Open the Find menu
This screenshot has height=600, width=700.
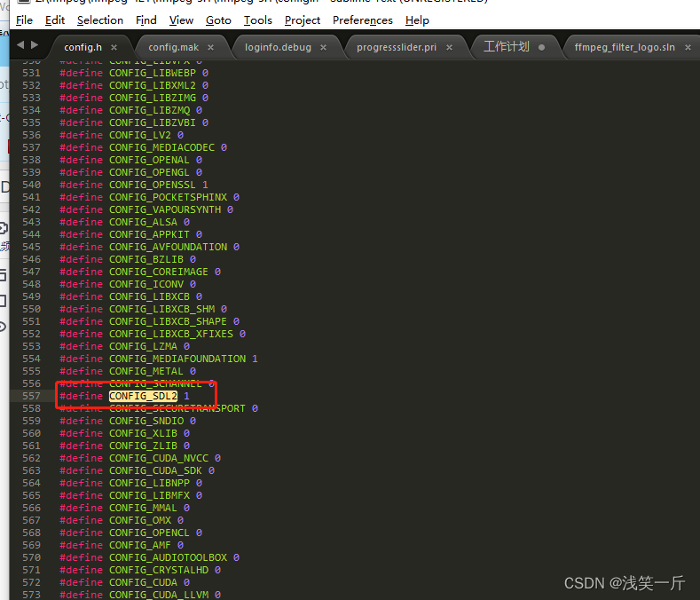click(146, 20)
